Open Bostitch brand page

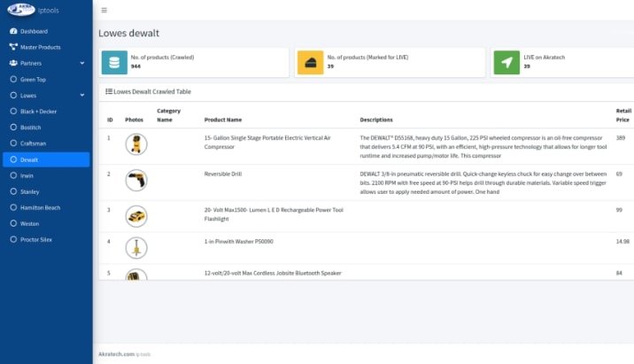point(30,127)
